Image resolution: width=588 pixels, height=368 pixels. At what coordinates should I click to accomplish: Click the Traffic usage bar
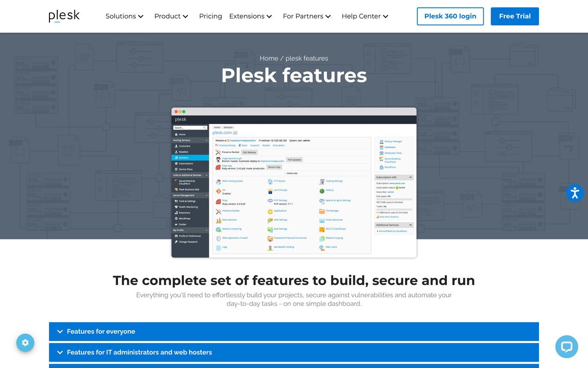394,210
